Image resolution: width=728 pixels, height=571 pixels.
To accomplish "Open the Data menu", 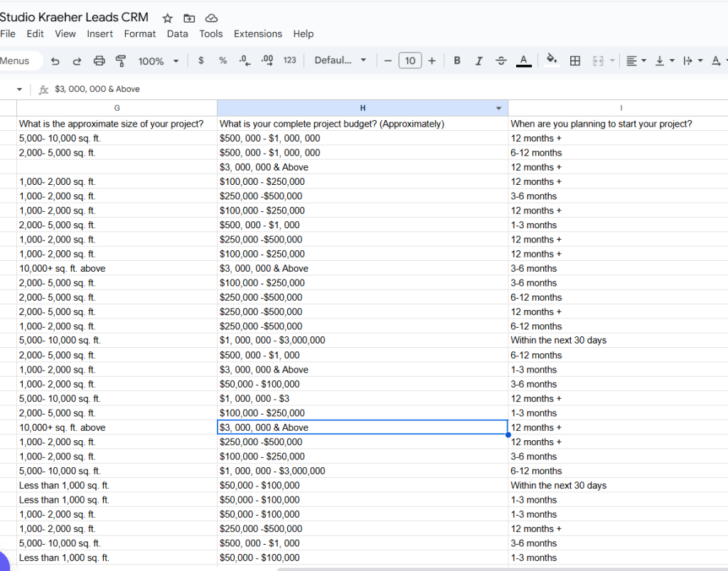I will pos(177,34).
